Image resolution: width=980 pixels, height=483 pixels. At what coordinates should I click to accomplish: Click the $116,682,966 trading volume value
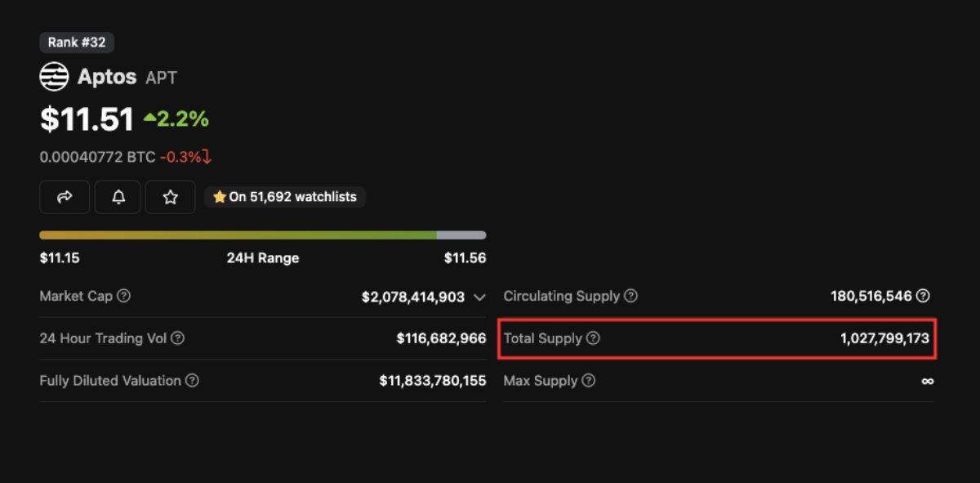(x=441, y=338)
